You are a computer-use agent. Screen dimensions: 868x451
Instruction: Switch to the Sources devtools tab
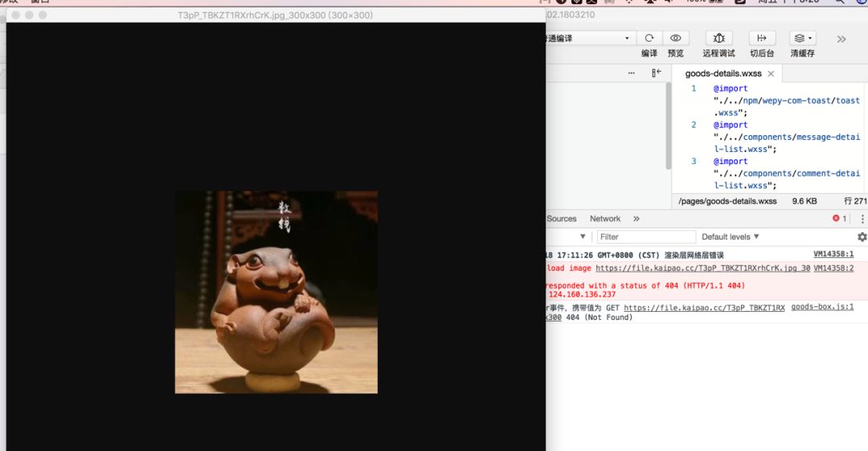point(561,219)
